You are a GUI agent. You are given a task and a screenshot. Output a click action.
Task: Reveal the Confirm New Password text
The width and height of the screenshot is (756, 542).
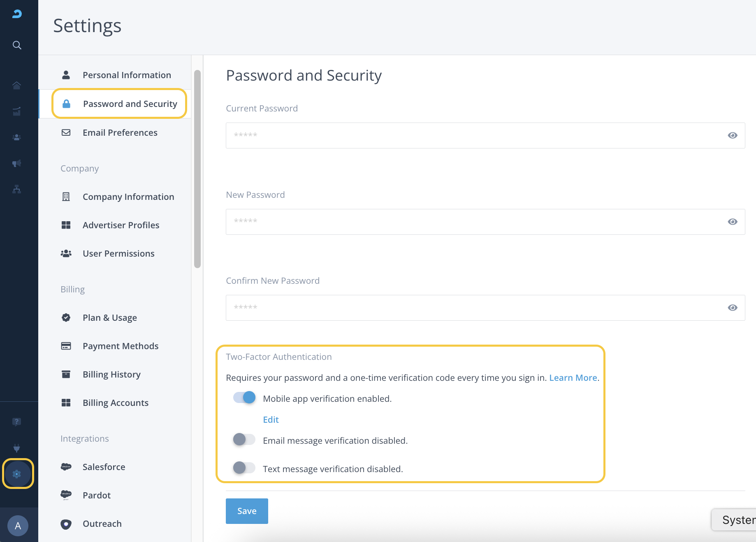(x=732, y=308)
